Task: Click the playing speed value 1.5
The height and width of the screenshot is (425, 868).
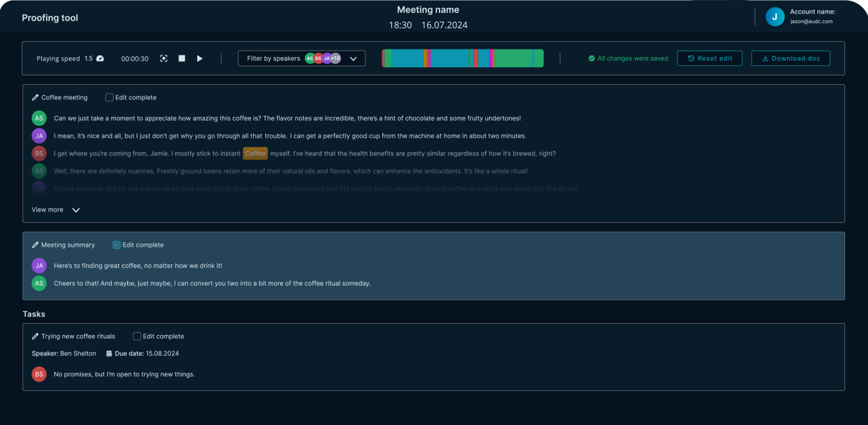Action: click(89, 58)
